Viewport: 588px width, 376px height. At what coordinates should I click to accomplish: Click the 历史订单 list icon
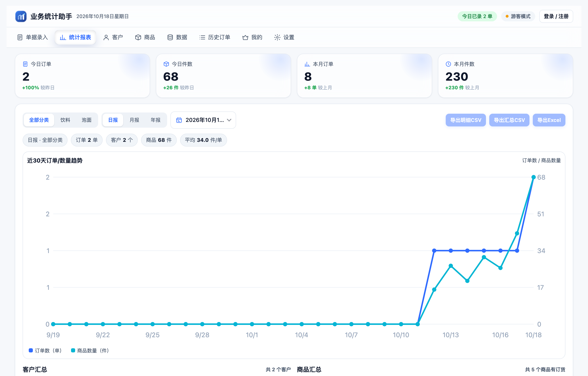(202, 37)
